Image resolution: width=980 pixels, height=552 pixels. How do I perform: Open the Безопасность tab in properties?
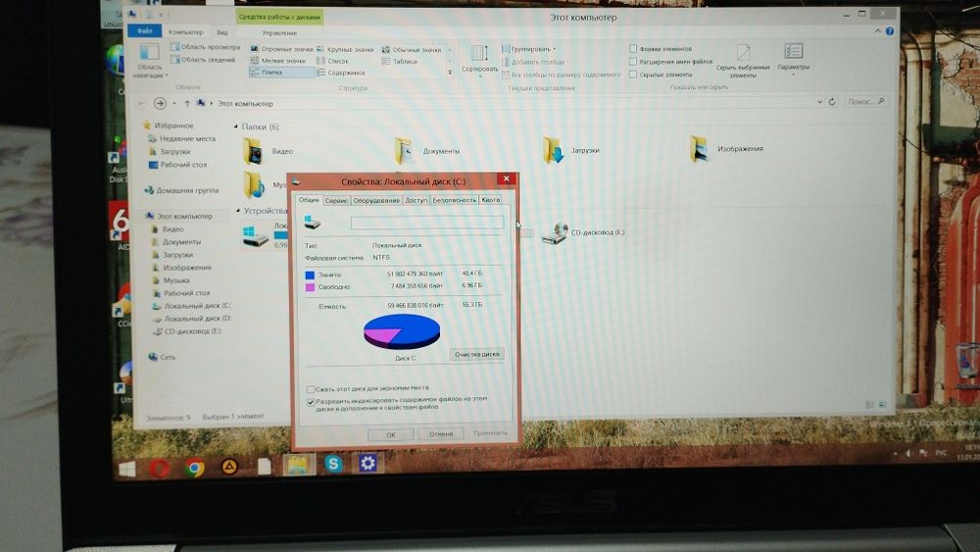[455, 200]
